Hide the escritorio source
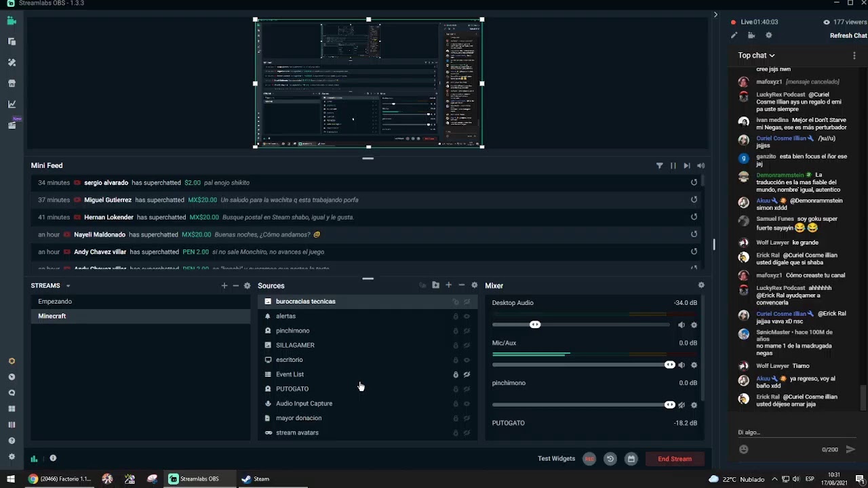The height and width of the screenshot is (488, 868). click(467, 360)
